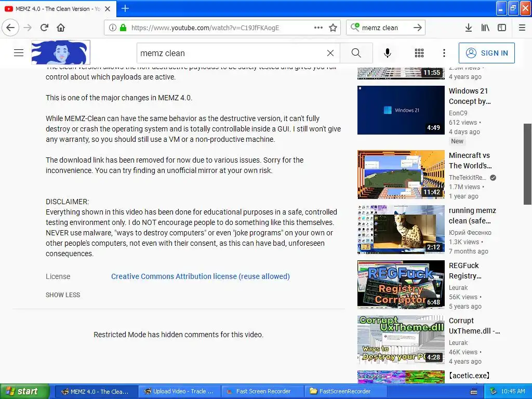Open the YouTube apps grid icon
This screenshot has height=399, width=532.
[419, 53]
